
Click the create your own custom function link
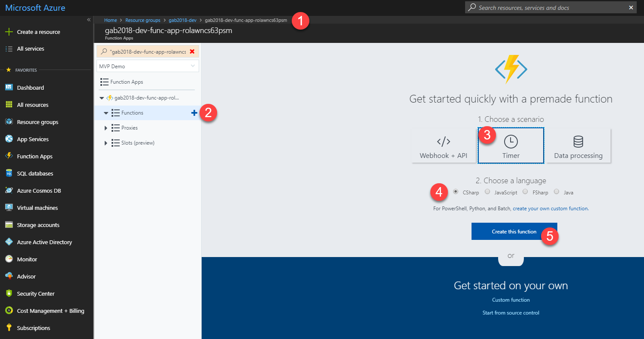coord(550,209)
